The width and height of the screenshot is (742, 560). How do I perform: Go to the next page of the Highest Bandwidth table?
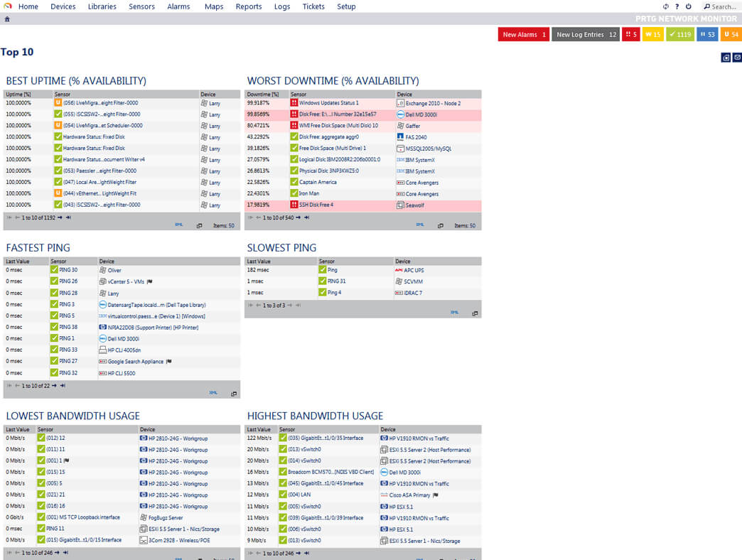299,553
